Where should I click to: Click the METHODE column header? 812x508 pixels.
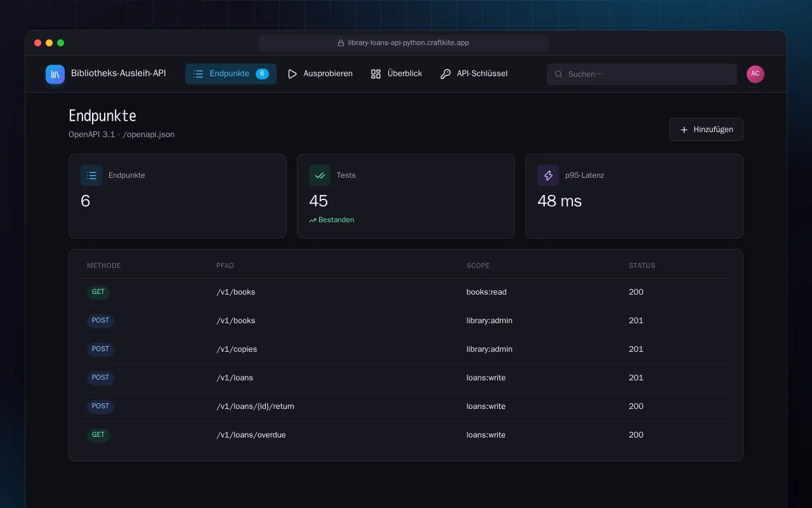[104, 265]
